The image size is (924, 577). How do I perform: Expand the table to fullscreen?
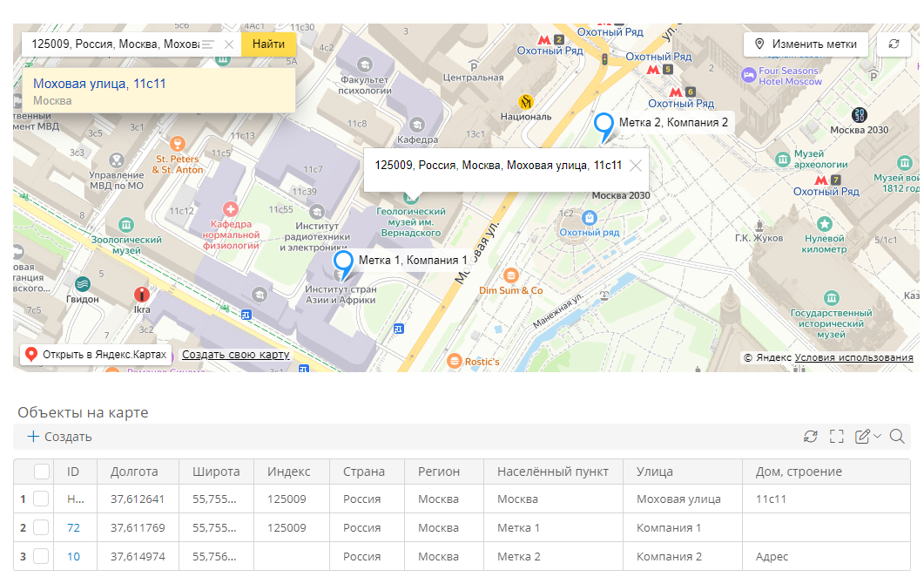(836, 437)
